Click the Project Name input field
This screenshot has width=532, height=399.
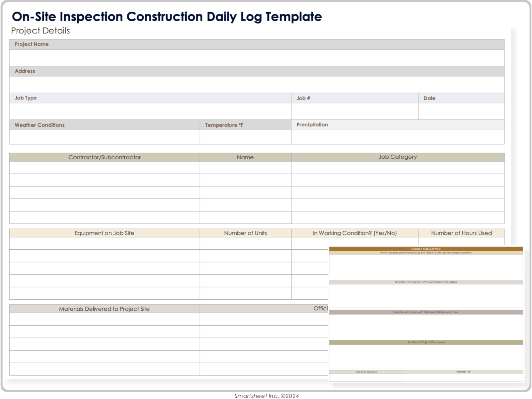(257, 58)
